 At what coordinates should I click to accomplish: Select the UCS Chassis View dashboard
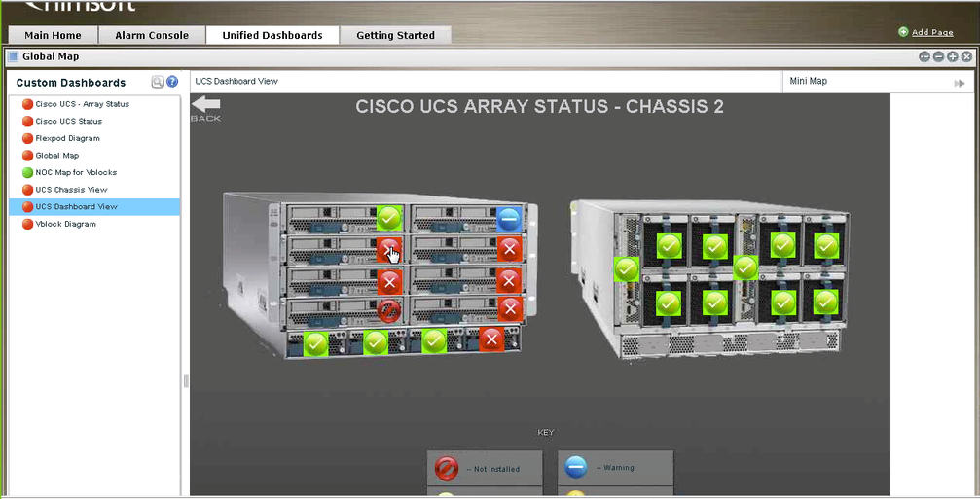71,190
